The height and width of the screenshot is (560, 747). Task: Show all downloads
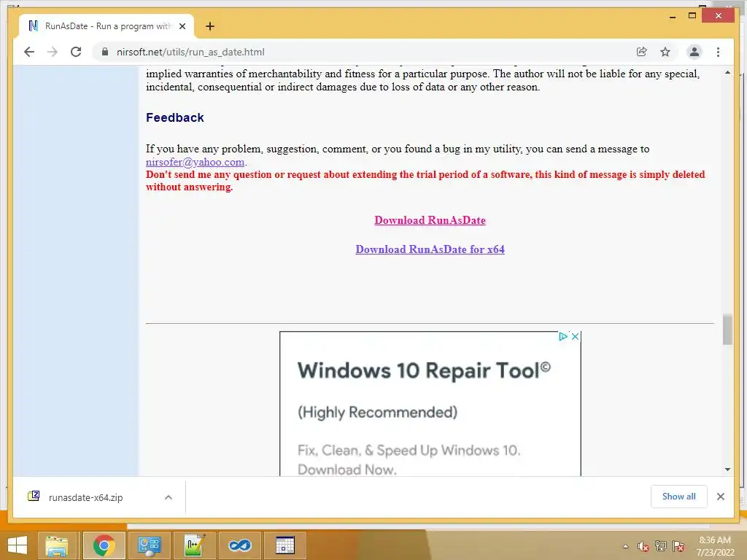click(x=679, y=496)
